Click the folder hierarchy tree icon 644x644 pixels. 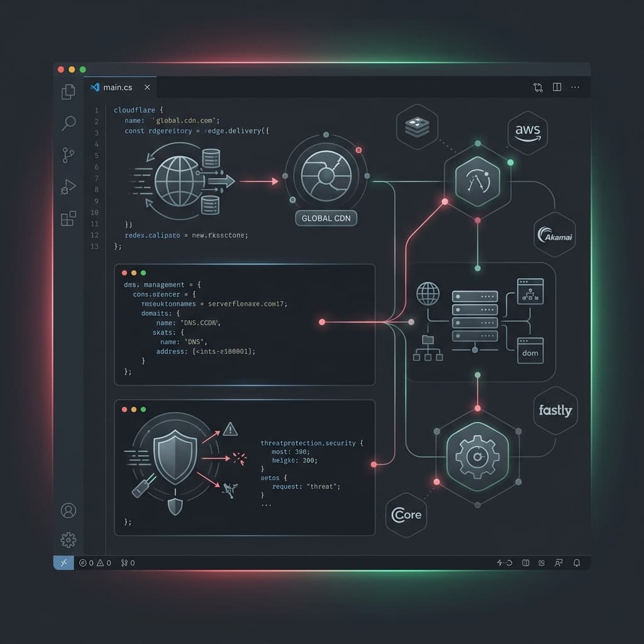click(x=428, y=348)
